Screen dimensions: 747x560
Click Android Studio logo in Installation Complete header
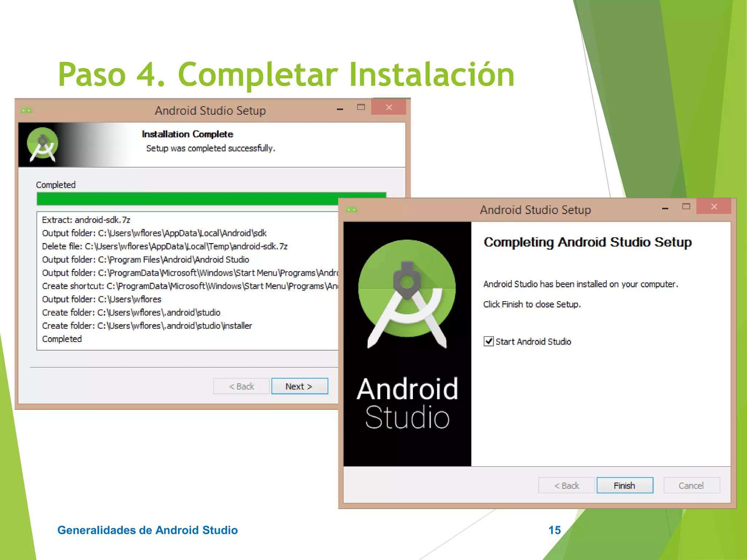[x=43, y=144]
